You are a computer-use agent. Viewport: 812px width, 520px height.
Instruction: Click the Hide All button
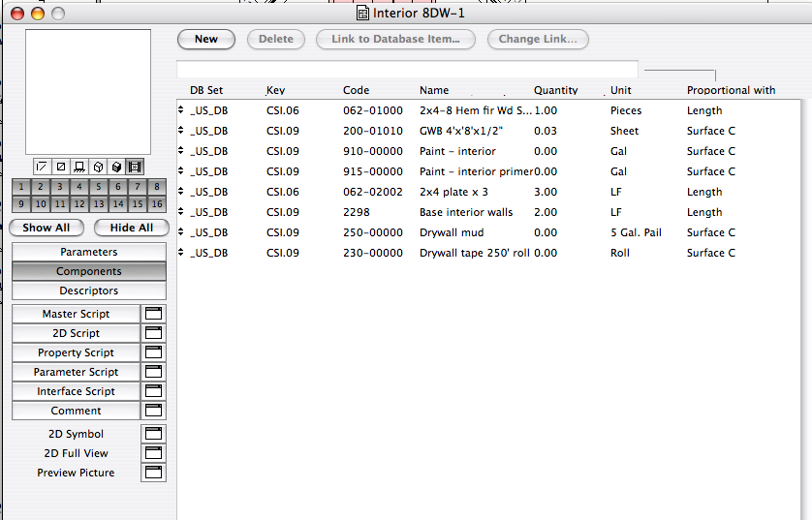click(132, 228)
